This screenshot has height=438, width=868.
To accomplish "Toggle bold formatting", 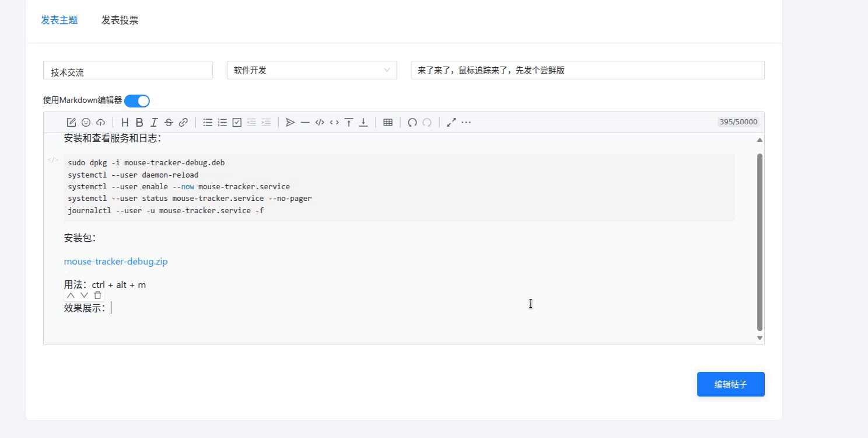I will 139,123.
